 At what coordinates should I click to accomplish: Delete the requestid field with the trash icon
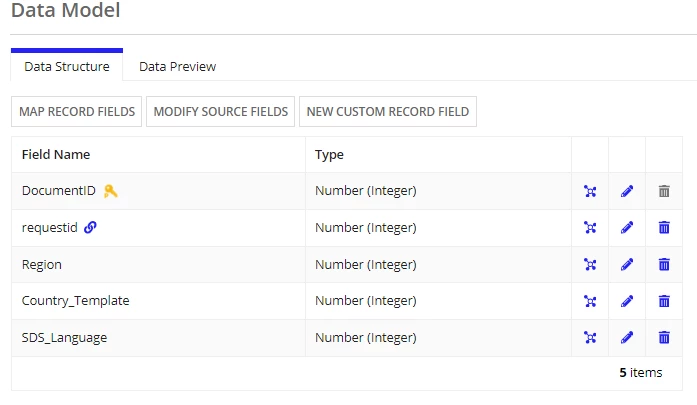[664, 228]
